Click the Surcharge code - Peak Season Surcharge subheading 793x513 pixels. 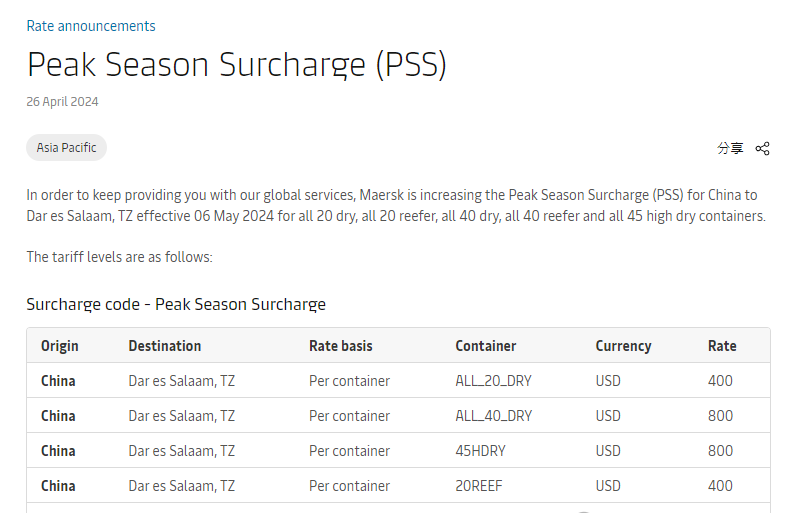tap(176, 304)
